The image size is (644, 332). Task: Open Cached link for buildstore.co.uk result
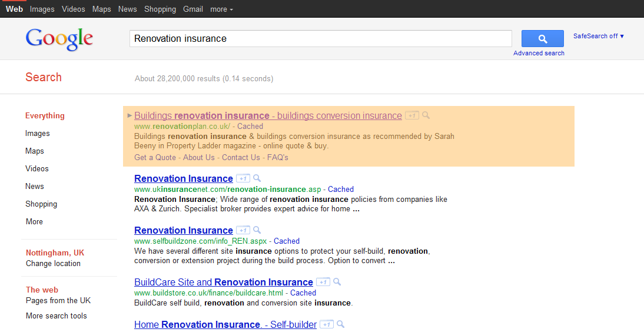coord(303,293)
